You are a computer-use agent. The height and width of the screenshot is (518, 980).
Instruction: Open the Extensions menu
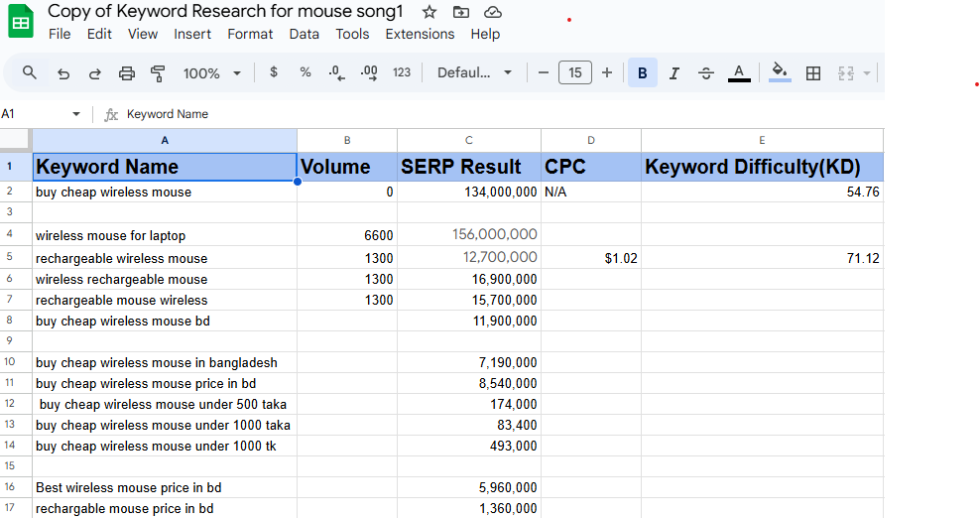click(420, 34)
